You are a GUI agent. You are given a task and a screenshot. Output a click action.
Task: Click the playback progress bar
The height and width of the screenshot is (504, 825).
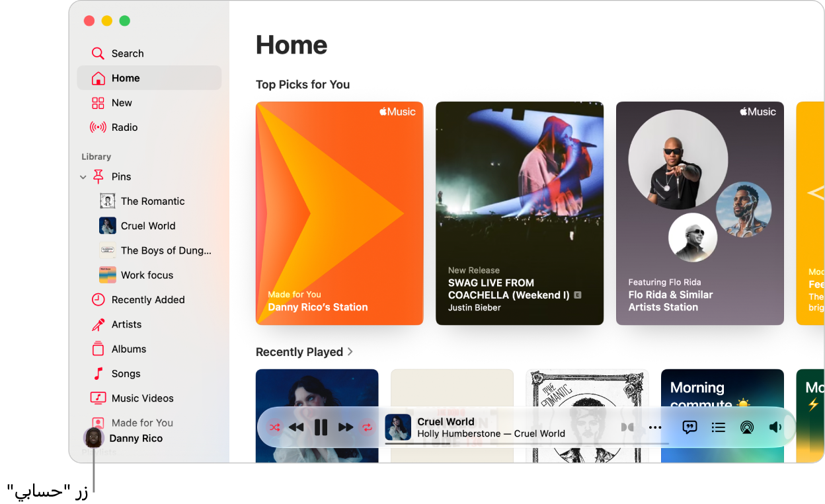click(x=527, y=444)
